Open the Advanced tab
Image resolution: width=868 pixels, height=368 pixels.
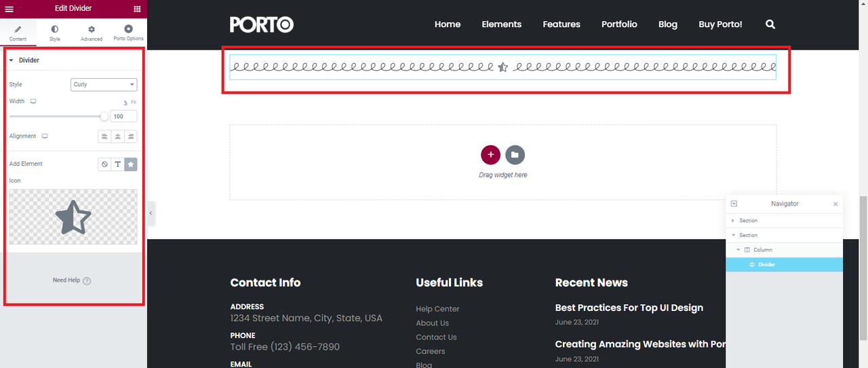pyautogui.click(x=92, y=33)
